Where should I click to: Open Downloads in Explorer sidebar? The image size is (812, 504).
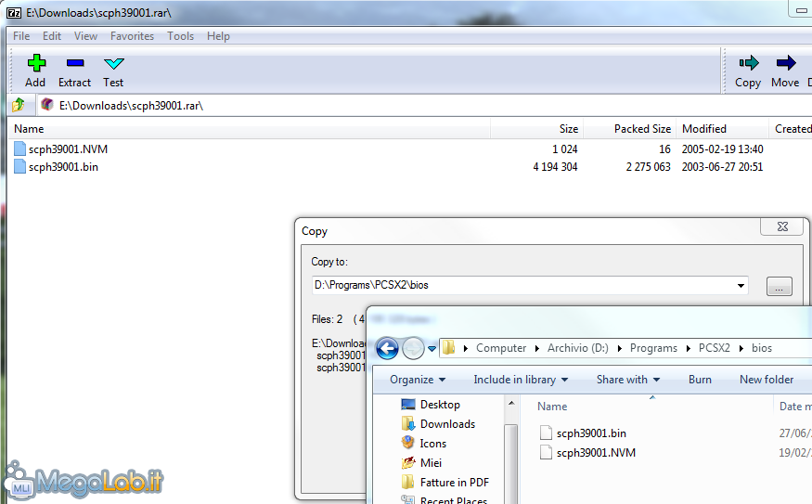click(x=438, y=424)
